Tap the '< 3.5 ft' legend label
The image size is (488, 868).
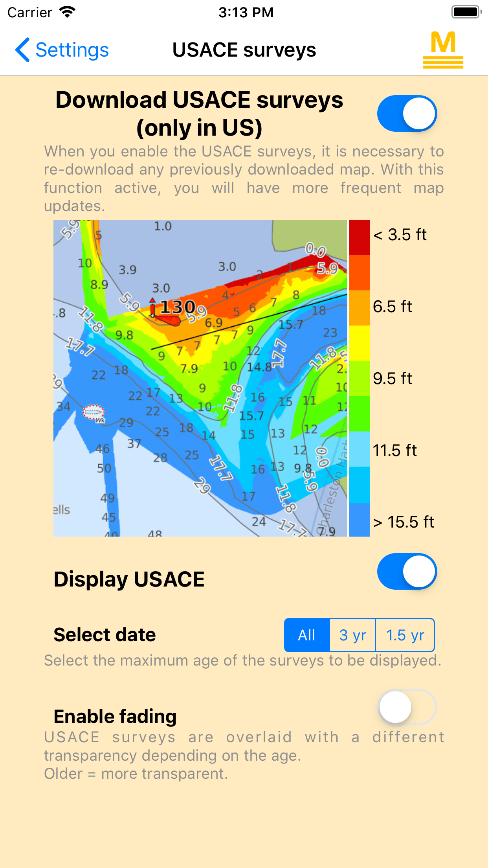[400, 235]
